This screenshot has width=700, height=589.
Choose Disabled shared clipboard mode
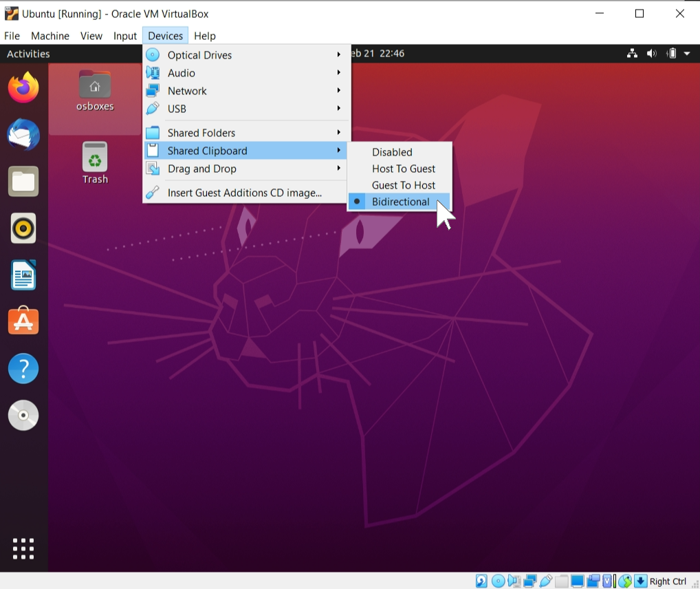(x=400, y=152)
